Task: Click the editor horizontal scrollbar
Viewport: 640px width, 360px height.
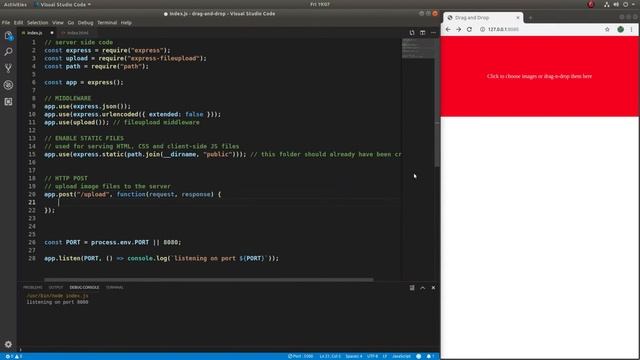Action: coord(209,280)
